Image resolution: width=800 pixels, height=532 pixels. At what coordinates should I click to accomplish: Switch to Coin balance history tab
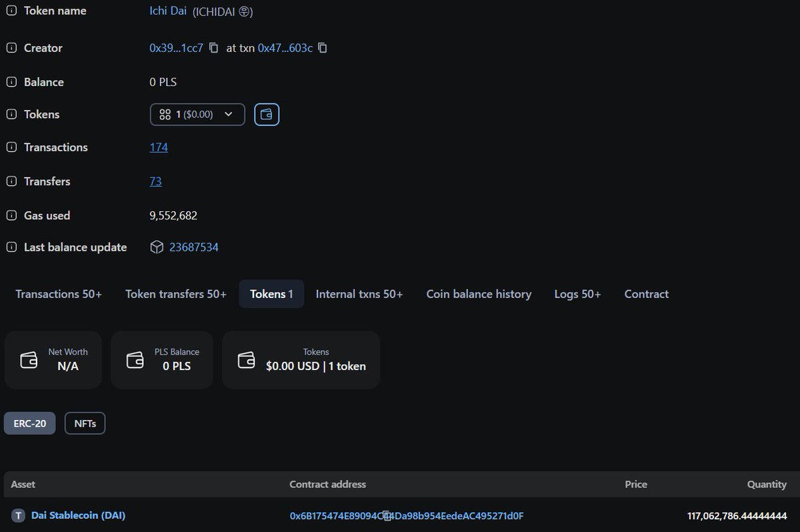tap(479, 294)
